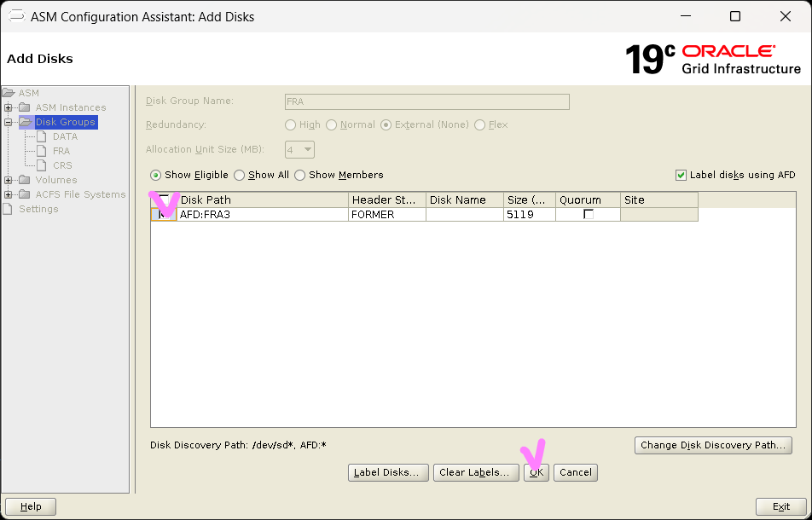Image resolution: width=812 pixels, height=520 pixels.
Task: Select the Normal redundancy radio button
Action: pos(332,125)
